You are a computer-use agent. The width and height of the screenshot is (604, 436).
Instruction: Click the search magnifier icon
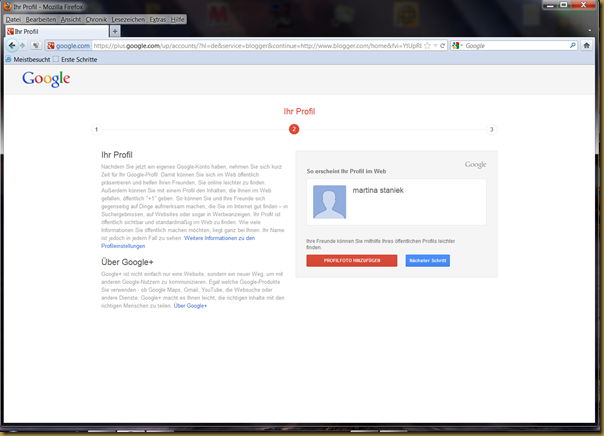click(x=572, y=45)
